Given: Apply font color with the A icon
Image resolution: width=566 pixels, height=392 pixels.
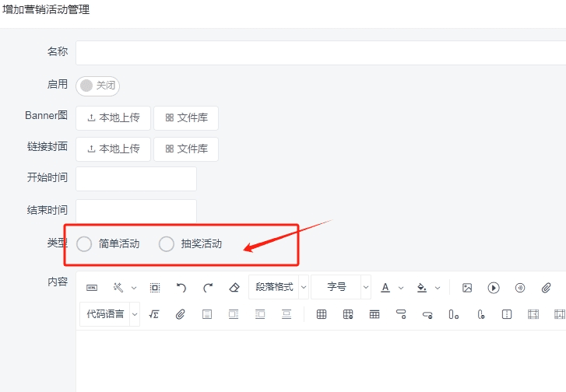Looking at the screenshot, I should [385, 288].
